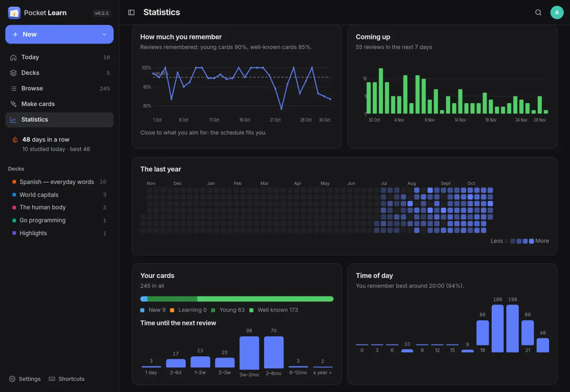
Task: Click the 'Your cards' heading
Action: pos(157,276)
